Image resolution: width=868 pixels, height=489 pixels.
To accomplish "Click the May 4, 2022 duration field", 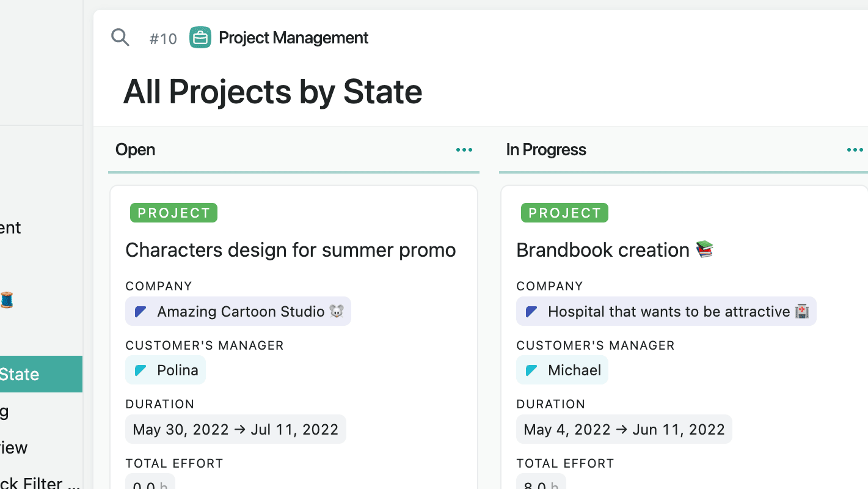I will coord(624,430).
